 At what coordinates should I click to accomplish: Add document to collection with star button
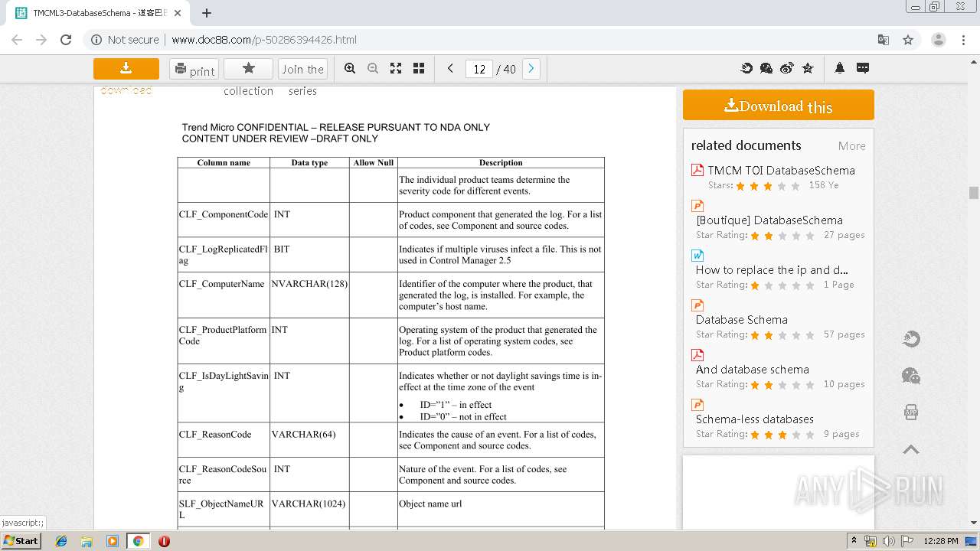coord(248,69)
